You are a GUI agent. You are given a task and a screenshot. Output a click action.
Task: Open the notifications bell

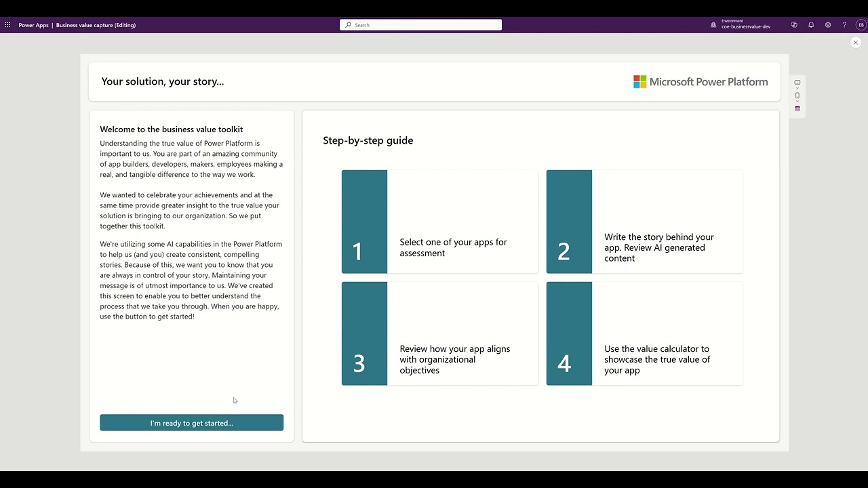coord(811,25)
